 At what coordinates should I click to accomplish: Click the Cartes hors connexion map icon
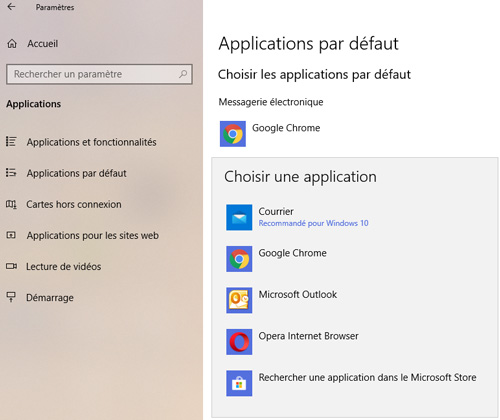pyautogui.click(x=11, y=204)
